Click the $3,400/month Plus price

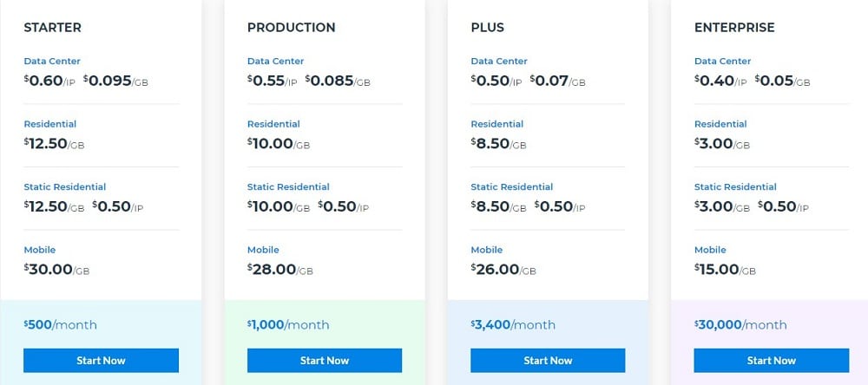[513, 324]
